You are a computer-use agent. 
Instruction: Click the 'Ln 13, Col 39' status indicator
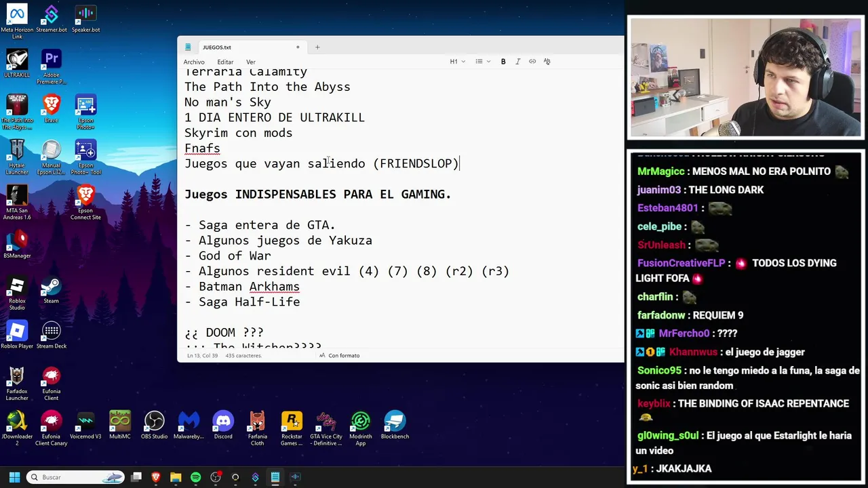(202, 355)
